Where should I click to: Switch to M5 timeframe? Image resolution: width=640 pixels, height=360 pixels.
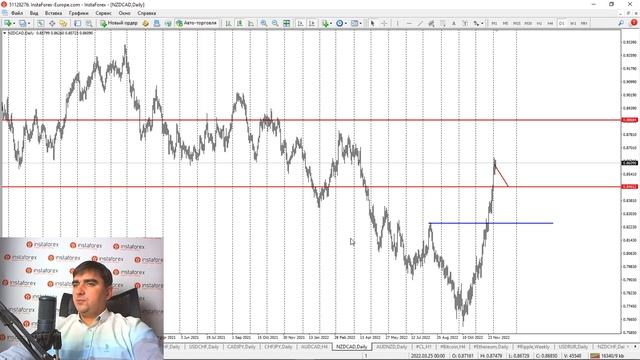coord(505,23)
